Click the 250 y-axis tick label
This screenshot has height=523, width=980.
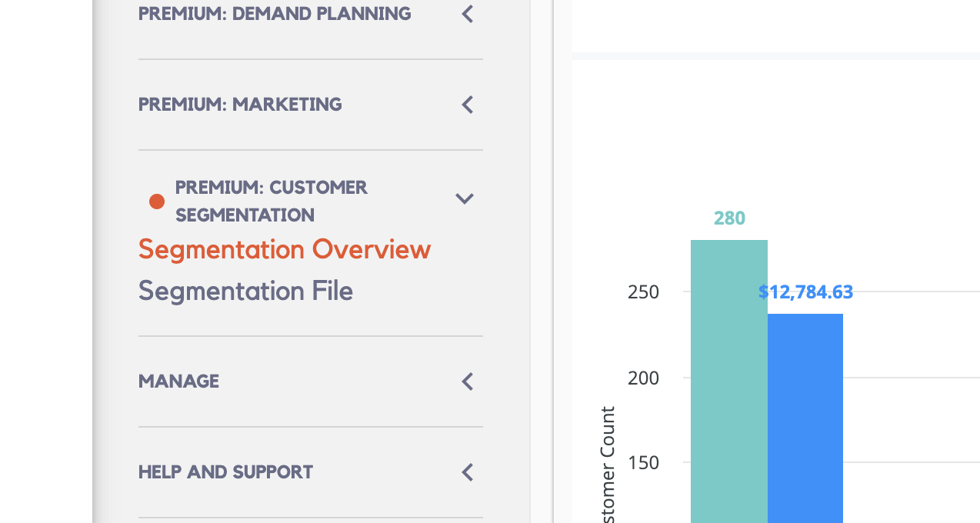(x=643, y=292)
